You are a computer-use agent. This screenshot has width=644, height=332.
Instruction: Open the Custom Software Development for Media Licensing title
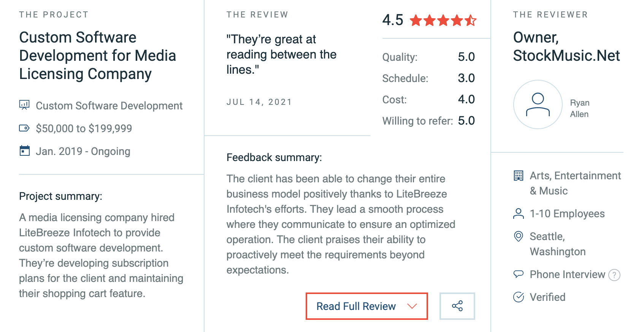pos(98,56)
